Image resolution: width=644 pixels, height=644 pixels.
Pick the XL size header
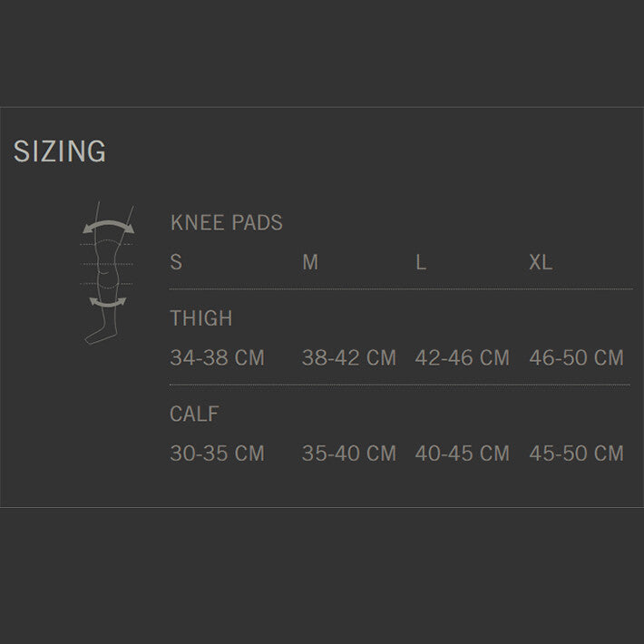click(541, 262)
